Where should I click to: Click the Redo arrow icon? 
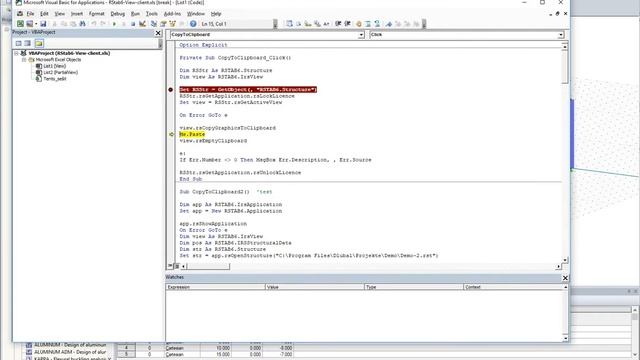(x=103, y=24)
